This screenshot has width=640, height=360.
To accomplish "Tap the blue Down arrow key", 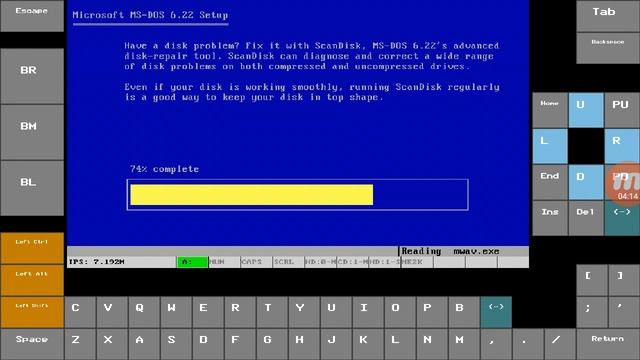I will pos(586,182).
